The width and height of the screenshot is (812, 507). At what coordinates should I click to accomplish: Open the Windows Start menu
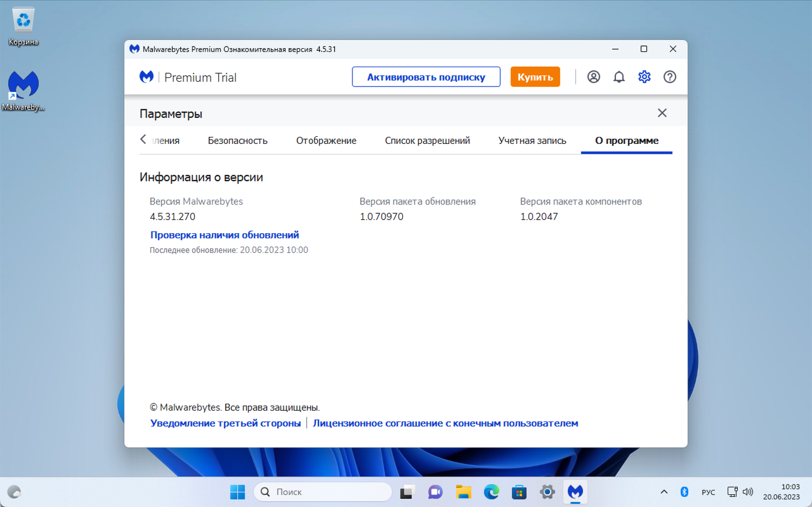pyautogui.click(x=237, y=492)
